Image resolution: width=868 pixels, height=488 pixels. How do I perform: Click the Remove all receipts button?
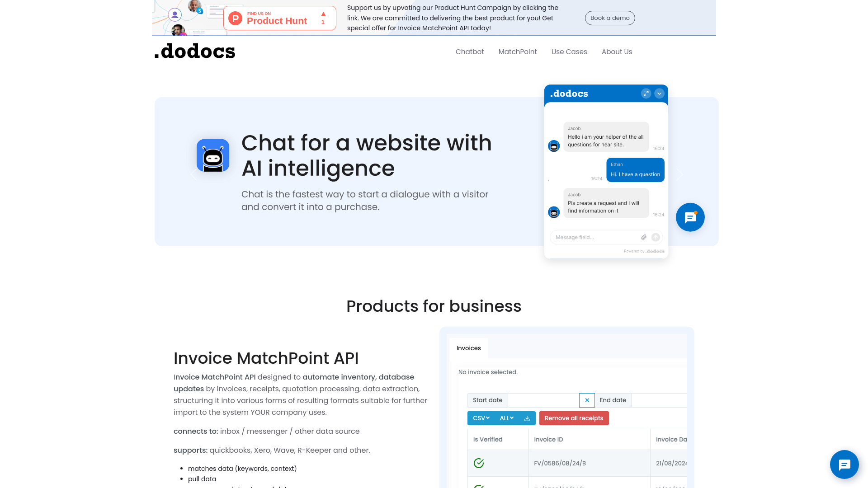[x=574, y=418]
